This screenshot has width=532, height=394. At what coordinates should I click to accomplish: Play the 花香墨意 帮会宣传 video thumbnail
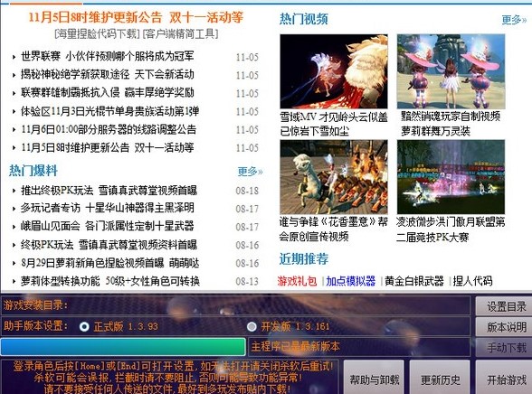click(x=334, y=177)
